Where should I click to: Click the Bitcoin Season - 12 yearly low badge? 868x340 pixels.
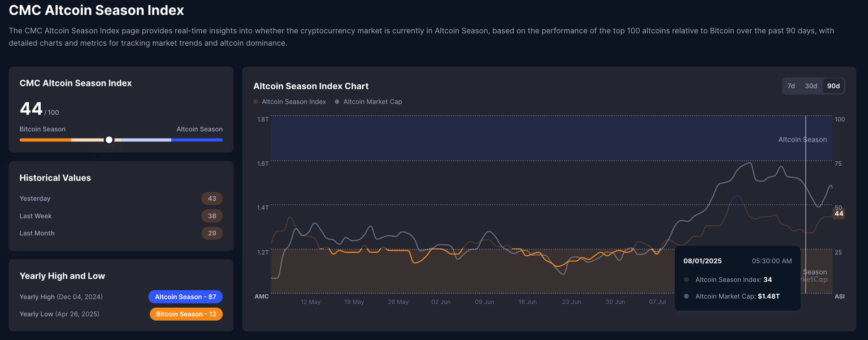coord(186,314)
